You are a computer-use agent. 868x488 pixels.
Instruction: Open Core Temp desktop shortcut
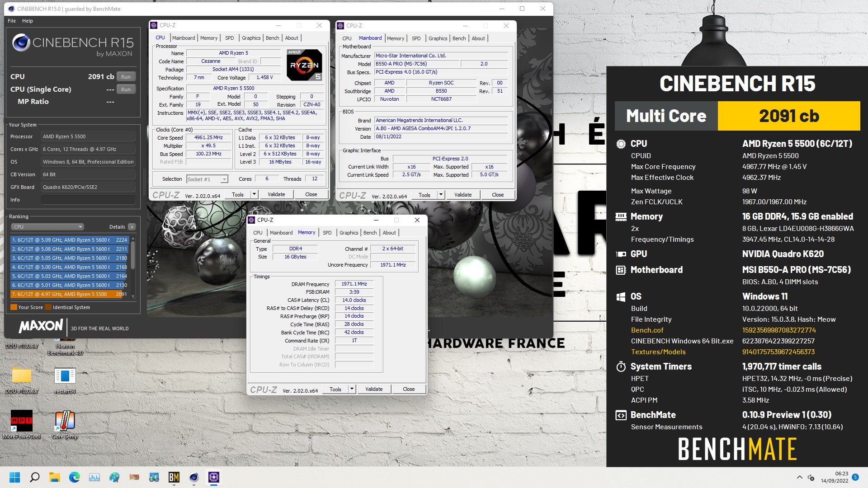pyautogui.click(x=65, y=425)
